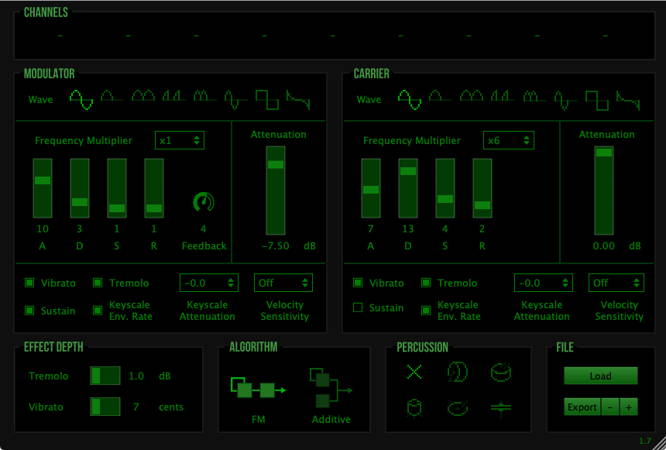Disable percussion with the X icon
Screen dimensions: 666x450
point(415,373)
